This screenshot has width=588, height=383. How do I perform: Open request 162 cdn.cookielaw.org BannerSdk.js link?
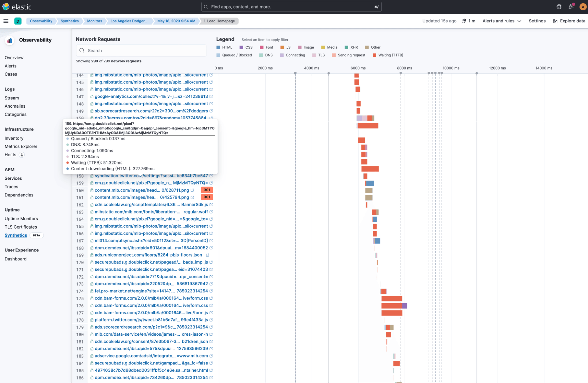click(x=151, y=205)
